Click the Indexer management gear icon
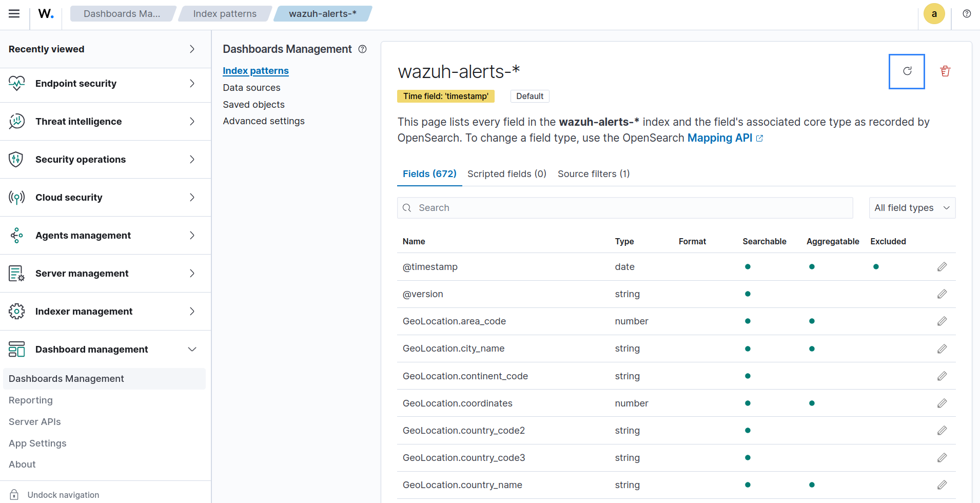The image size is (980, 503). click(17, 312)
